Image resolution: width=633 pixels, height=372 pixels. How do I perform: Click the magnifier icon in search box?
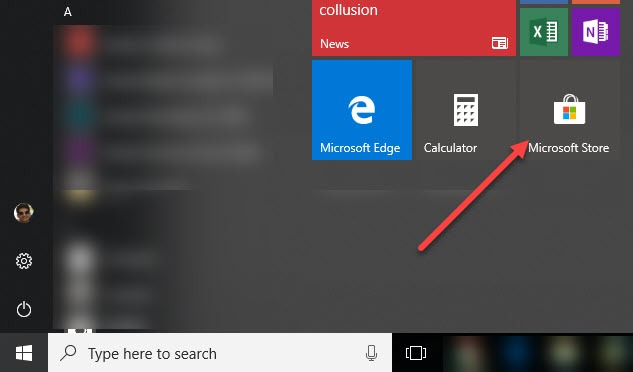[x=69, y=353]
